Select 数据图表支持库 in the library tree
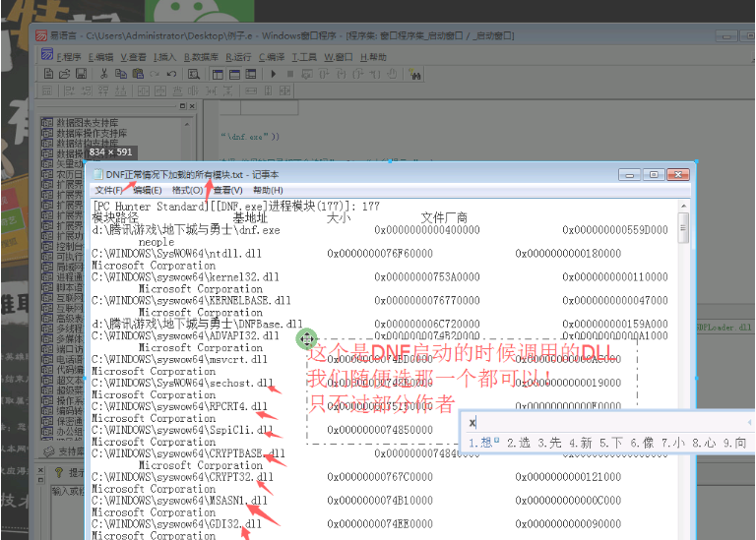756x540 pixels. 88,123
